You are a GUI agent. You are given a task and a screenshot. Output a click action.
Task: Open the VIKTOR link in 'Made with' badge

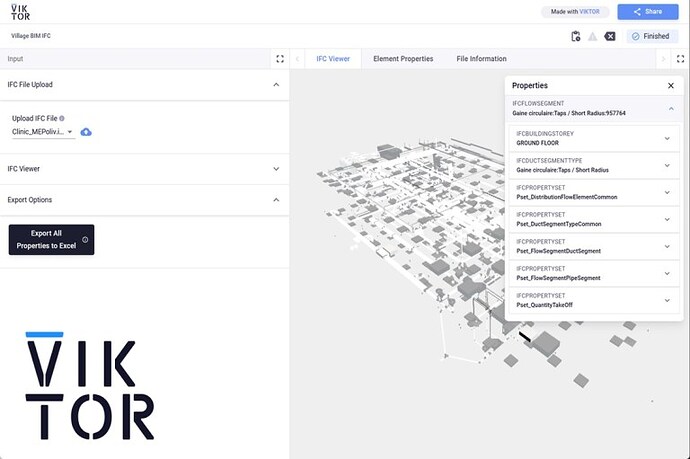589,12
